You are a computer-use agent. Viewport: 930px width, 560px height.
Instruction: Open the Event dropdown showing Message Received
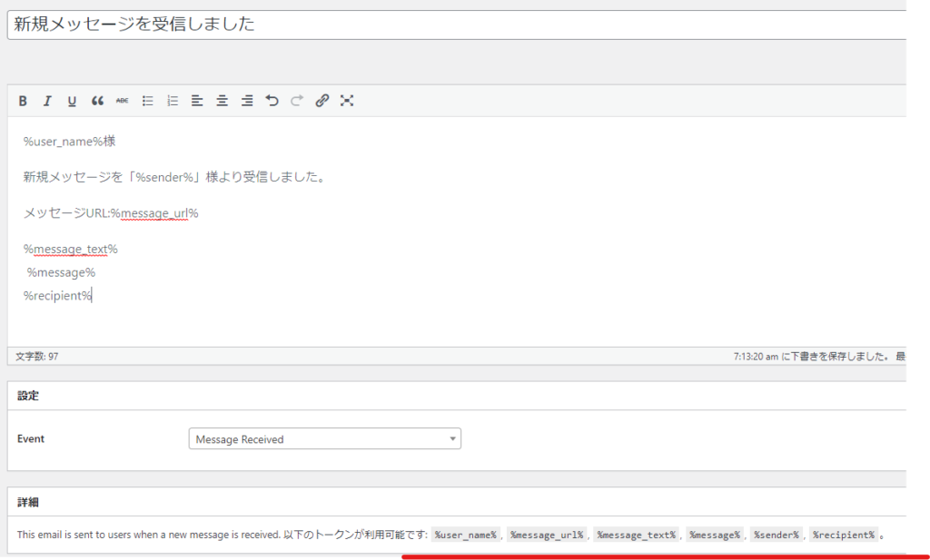tap(324, 439)
